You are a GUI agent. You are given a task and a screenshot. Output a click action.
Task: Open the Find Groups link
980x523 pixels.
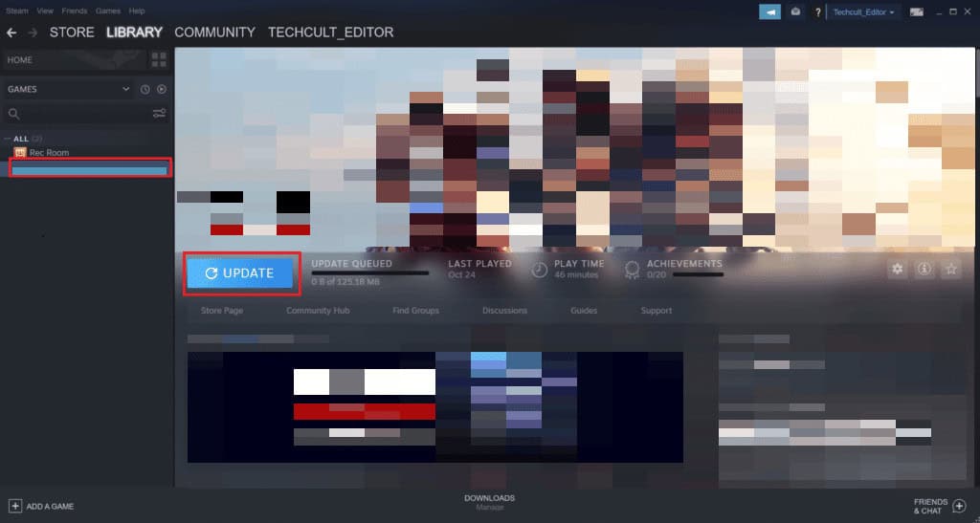pyautogui.click(x=415, y=310)
